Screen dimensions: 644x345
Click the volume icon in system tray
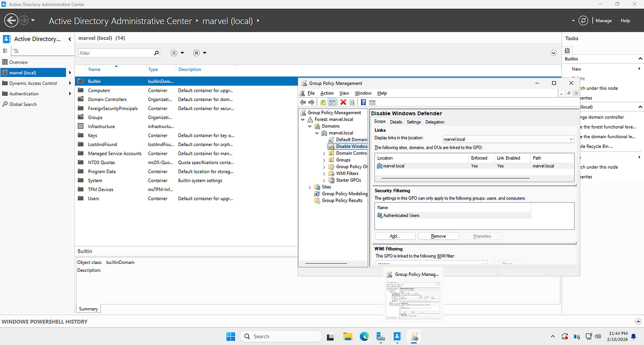(598, 336)
